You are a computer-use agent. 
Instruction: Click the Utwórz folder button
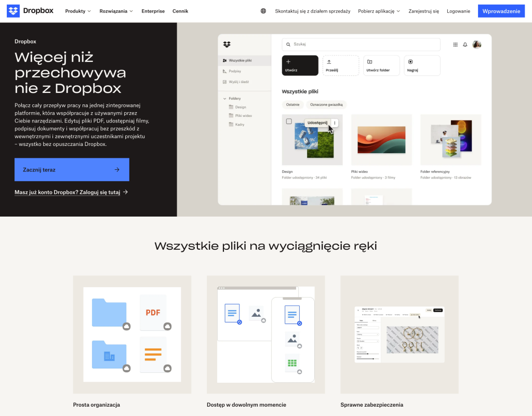pos(381,65)
